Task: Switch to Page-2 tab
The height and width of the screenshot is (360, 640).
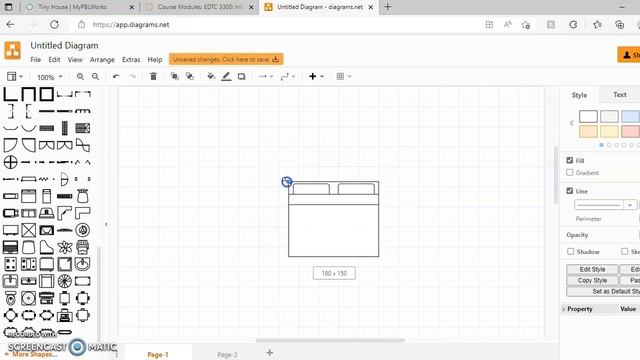Action: [227, 355]
